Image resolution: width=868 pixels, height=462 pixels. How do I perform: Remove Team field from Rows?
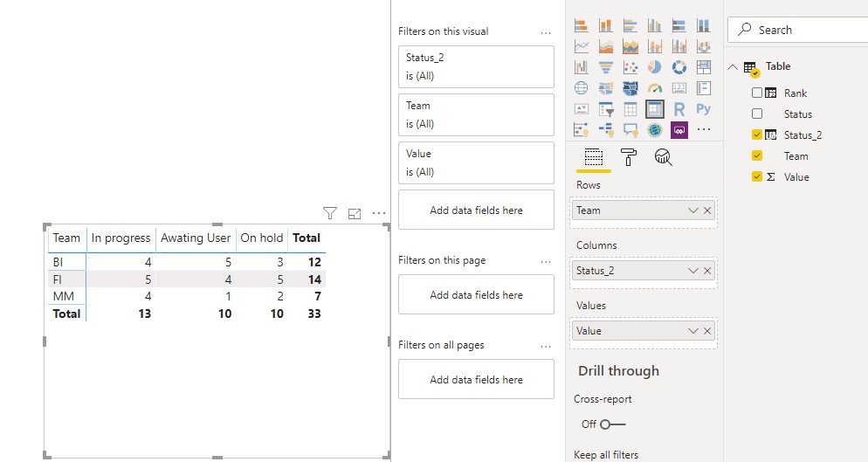[707, 210]
